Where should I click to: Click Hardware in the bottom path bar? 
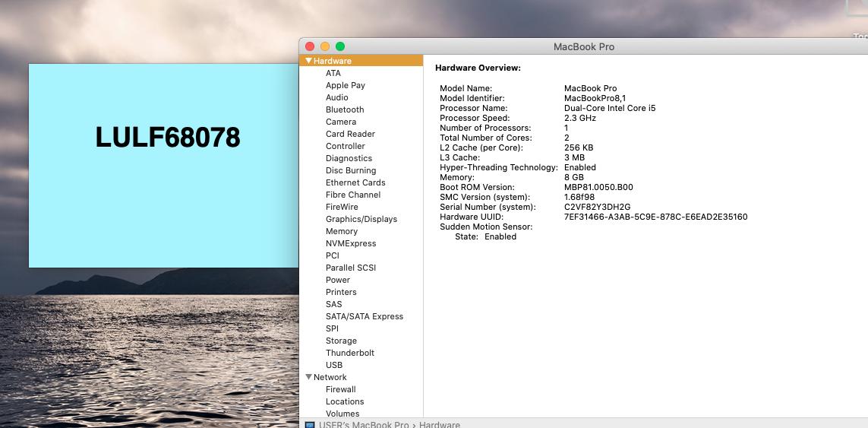pos(440,425)
